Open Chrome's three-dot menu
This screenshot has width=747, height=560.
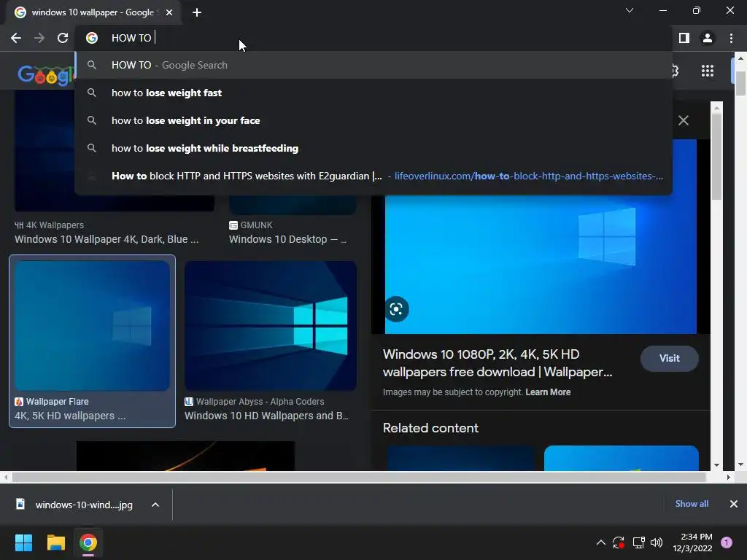coord(731,38)
